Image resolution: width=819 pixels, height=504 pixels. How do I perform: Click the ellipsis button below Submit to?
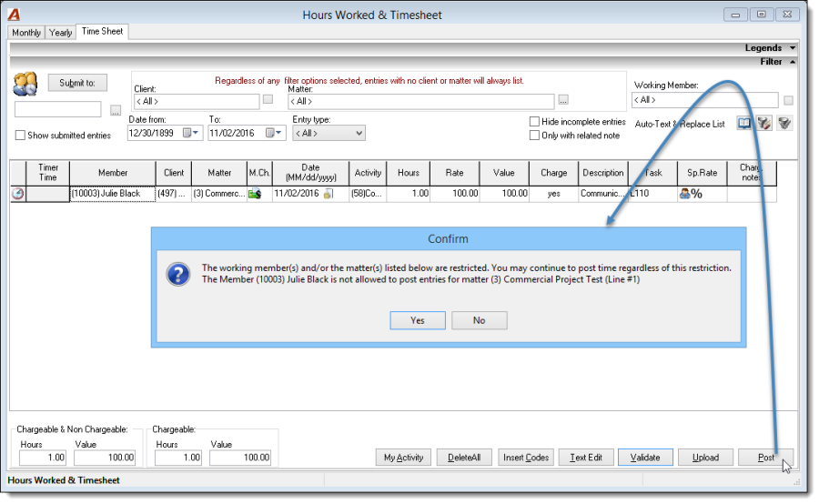(x=116, y=110)
